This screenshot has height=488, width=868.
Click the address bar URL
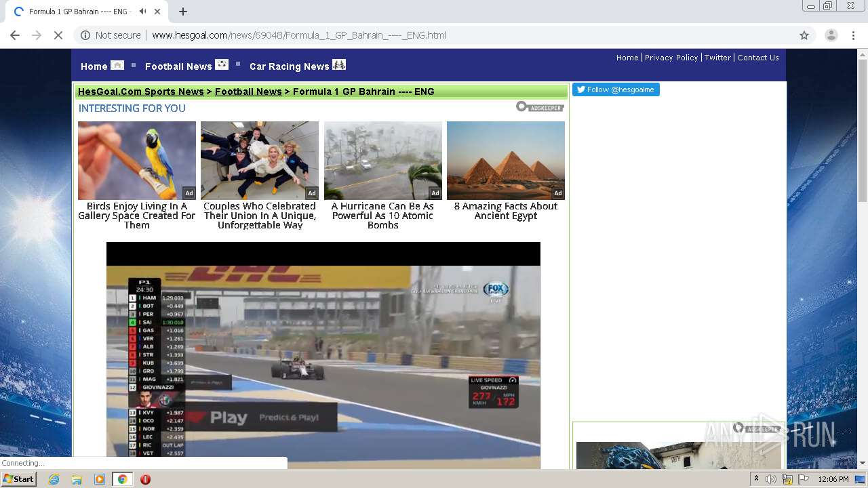(x=298, y=35)
